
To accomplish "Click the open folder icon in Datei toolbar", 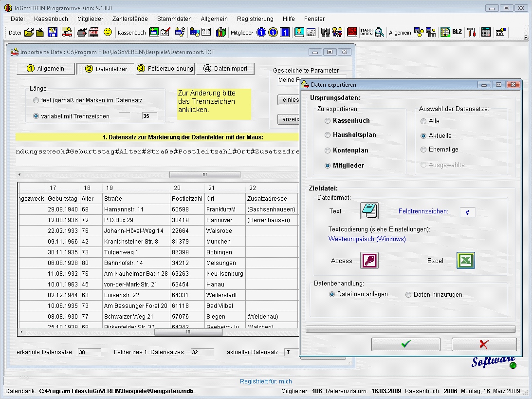I will click(x=29, y=33).
